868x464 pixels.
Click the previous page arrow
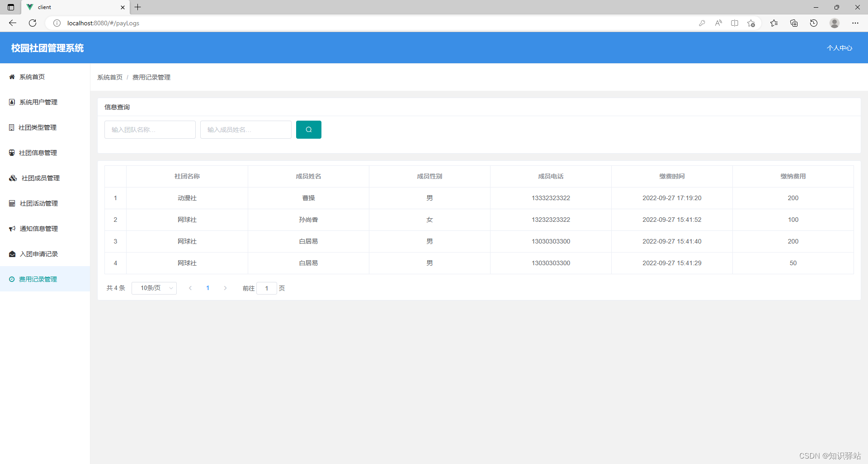[190, 288]
